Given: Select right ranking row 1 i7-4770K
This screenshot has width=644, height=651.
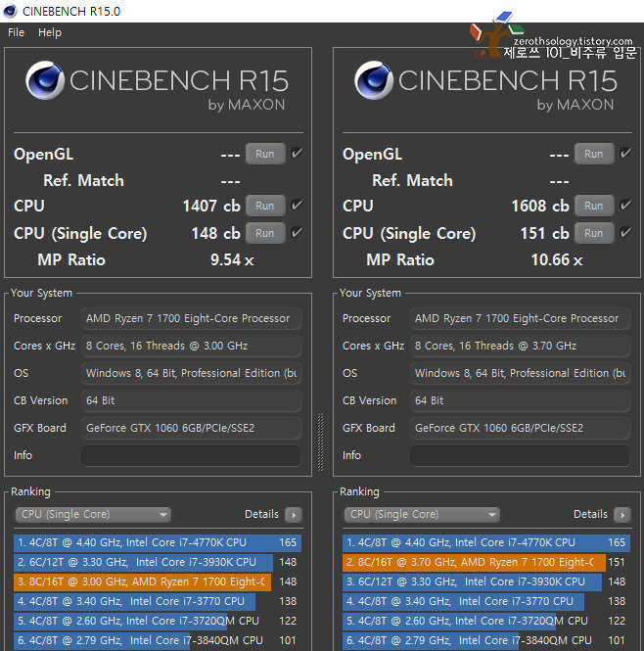Looking at the screenshot, I should [x=486, y=543].
